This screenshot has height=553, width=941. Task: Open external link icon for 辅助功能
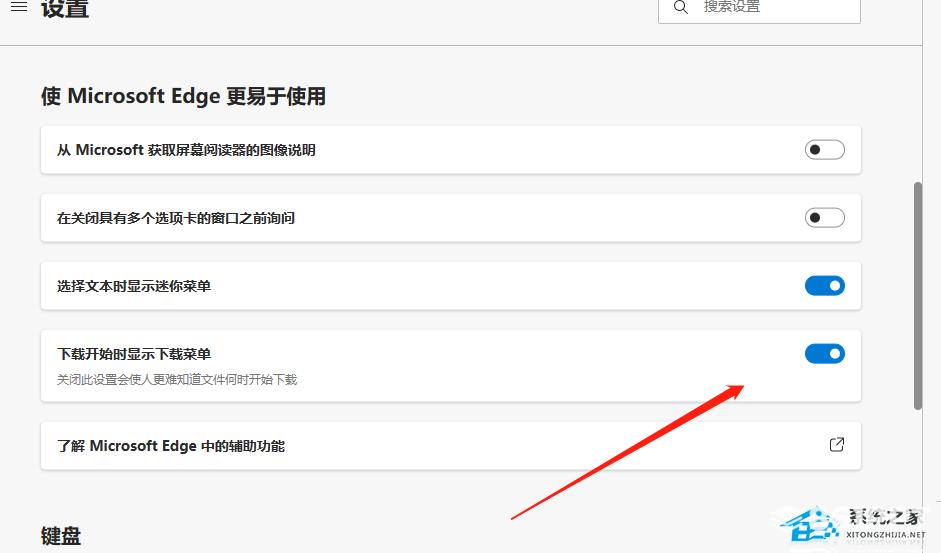[837, 444]
